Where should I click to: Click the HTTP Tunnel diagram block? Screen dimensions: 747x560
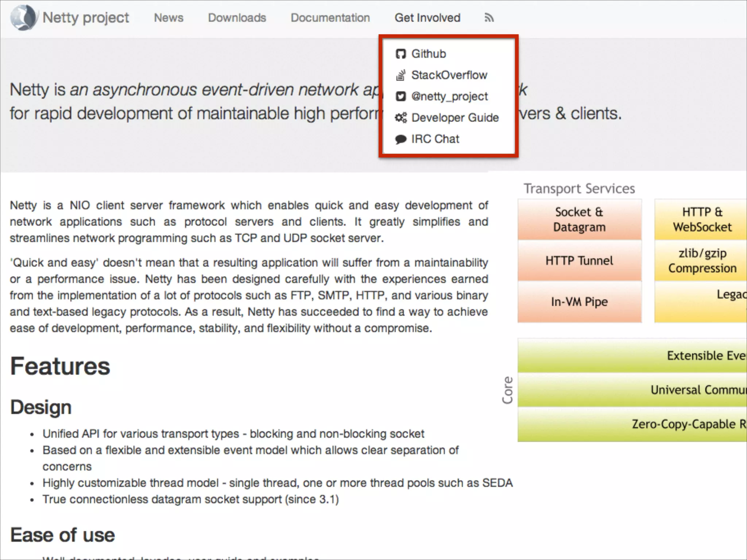[579, 261]
